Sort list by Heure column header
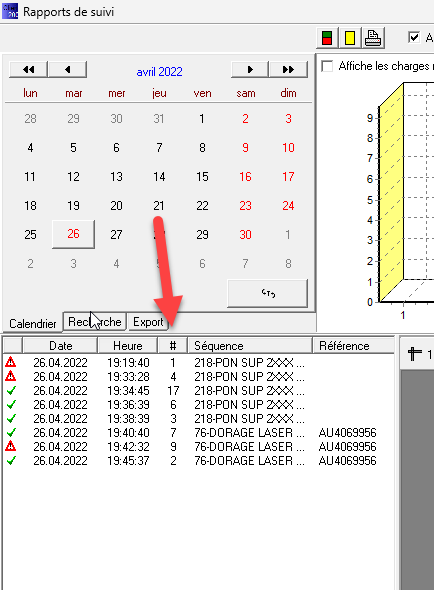Image resolution: width=434 pixels, height=590 pixels. tap(128, 345)
